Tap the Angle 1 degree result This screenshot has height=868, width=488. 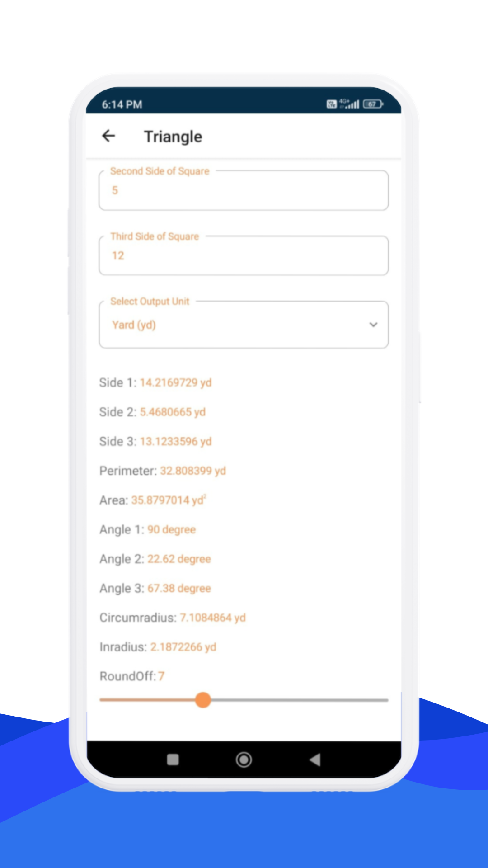coord(171,529)
